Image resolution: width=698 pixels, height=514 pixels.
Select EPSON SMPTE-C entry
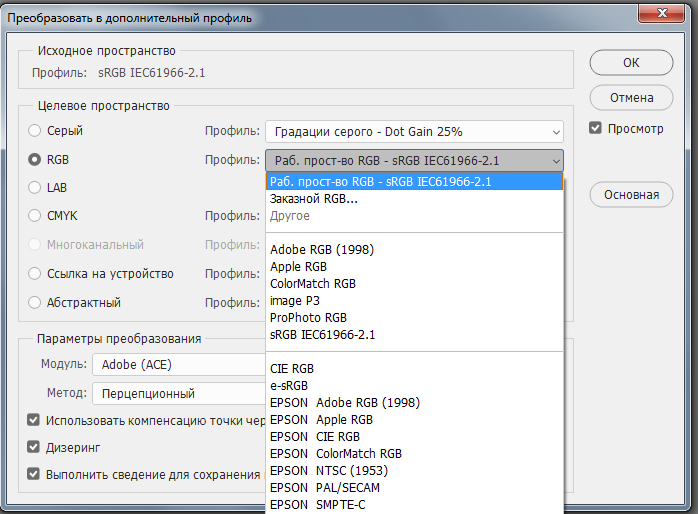click(414, 505)
